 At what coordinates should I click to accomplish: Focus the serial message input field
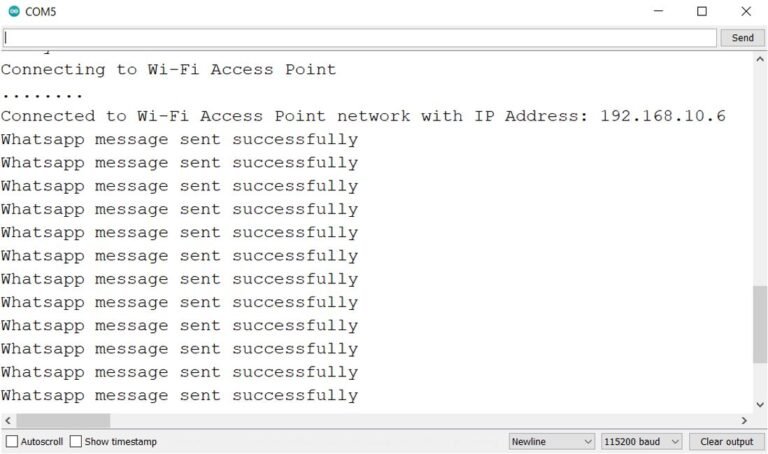point(360,38)
